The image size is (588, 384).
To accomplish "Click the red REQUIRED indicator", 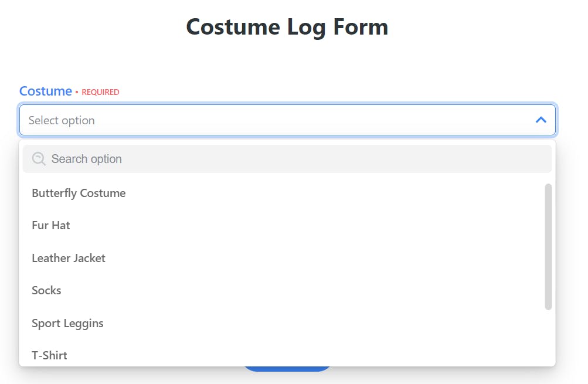I will pos(100,92).
